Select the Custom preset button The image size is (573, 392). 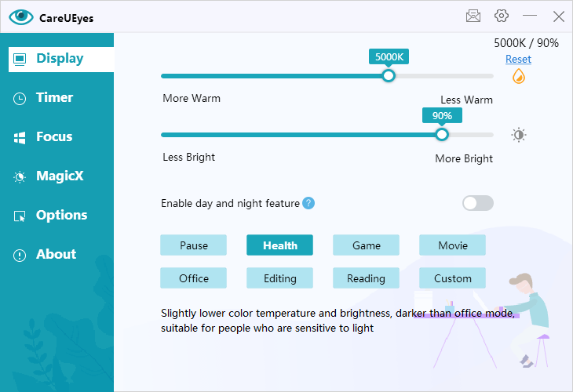coord(452,278)
